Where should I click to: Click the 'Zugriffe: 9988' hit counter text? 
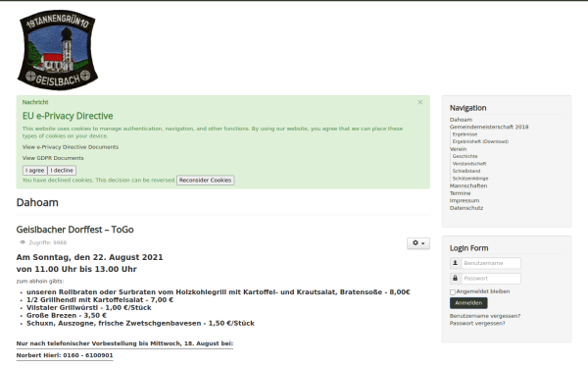(x=48, y=242)
